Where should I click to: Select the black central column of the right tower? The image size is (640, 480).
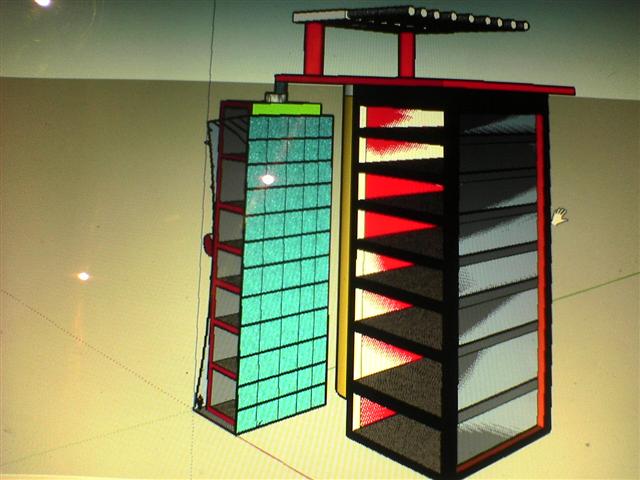pyautogui.click(x=450, y=280)
